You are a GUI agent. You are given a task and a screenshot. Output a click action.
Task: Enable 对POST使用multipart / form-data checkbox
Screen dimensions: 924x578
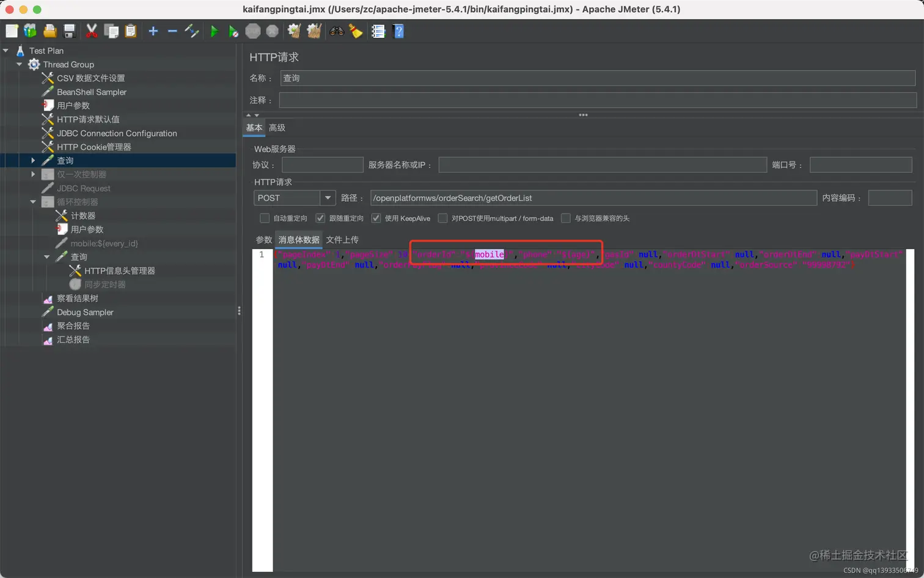point(443,218)
